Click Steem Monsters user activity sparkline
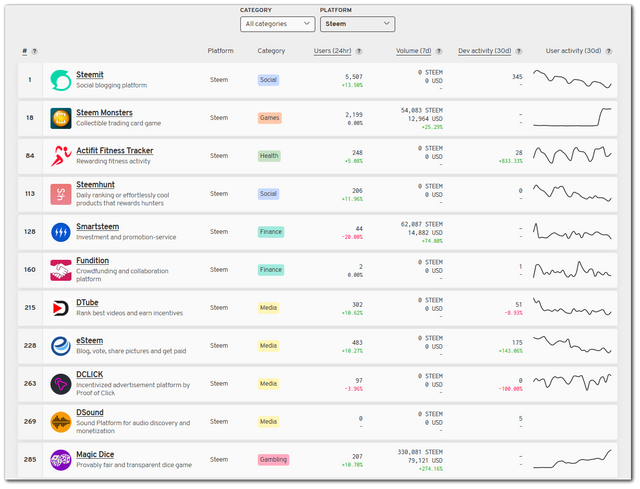Screen dimensions: 640x489 point(572,117)
